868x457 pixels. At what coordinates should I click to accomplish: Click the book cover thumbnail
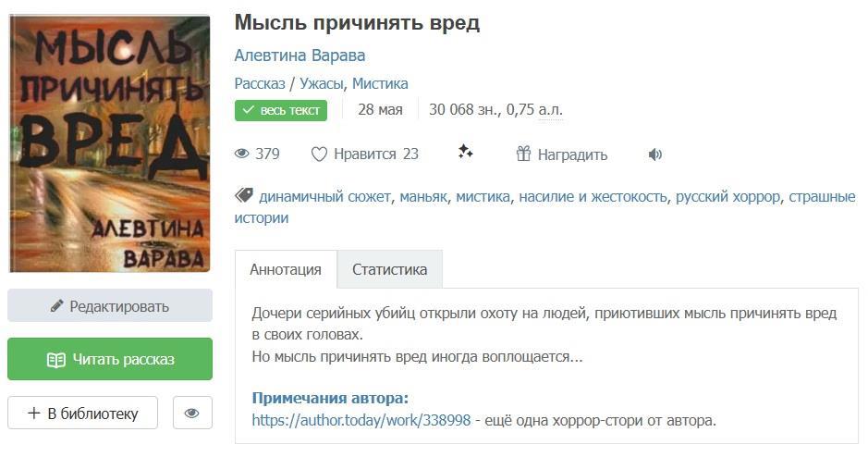pos(110,142)
